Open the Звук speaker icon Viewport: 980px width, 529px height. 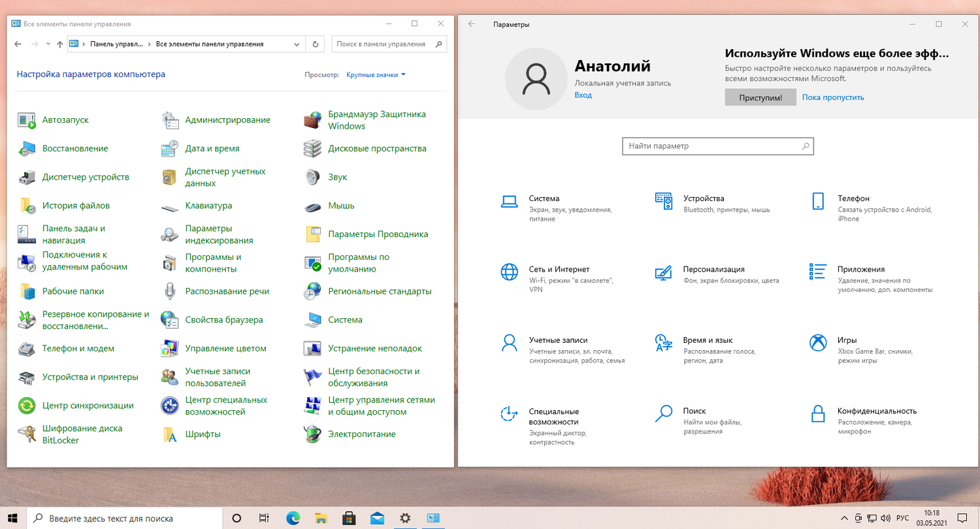pyautogui.click(x=313, y=177)
